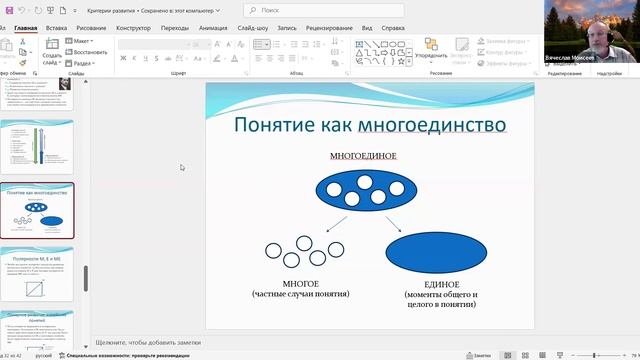Open the Рисование ribbon tab
The width and height of the screenshot is (640, 360).
point(91,28)
